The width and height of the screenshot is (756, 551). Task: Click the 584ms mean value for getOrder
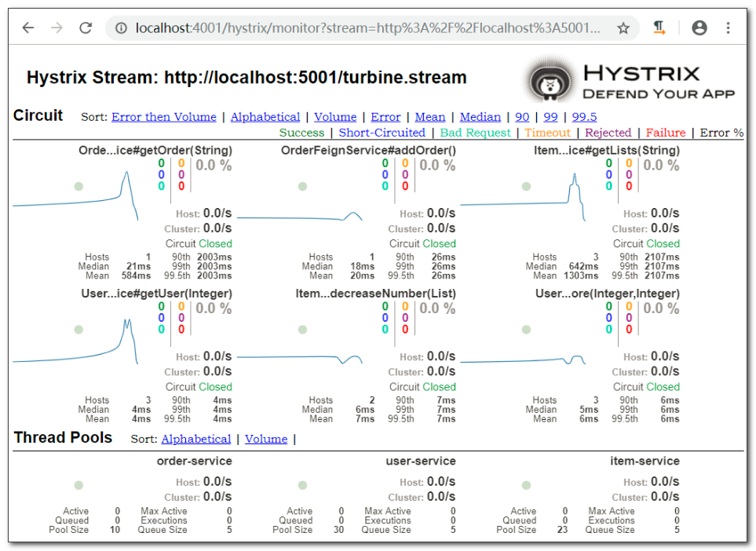(x=136, y=275)
